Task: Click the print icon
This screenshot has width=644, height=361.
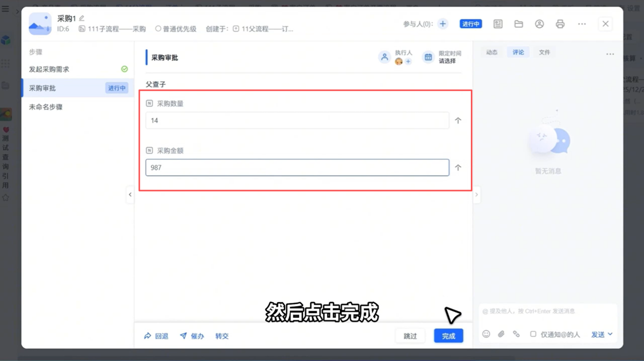Action: 560,24
